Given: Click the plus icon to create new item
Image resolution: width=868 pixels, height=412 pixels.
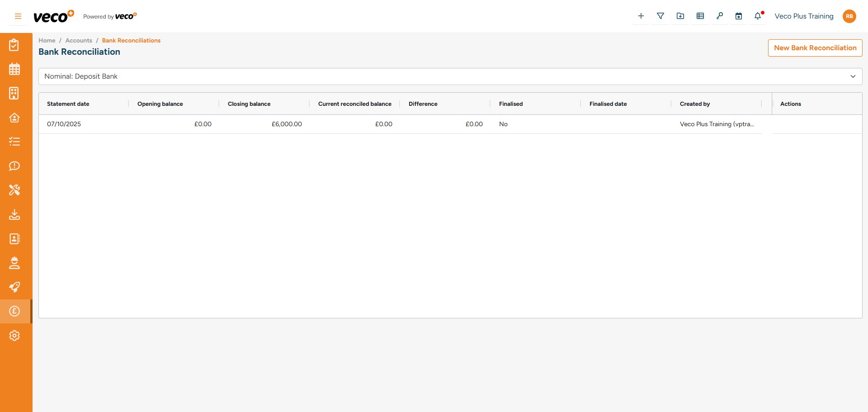Looking at the screenshot, I should (x=641, y=16).
